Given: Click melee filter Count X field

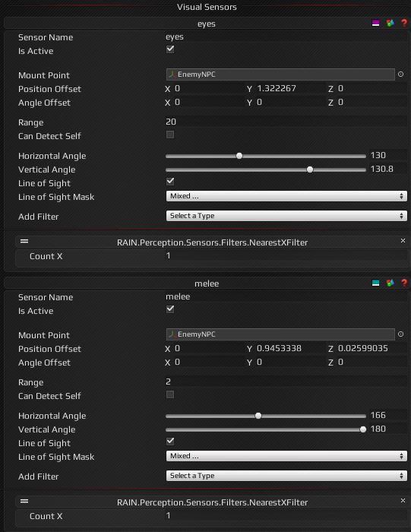Looking at the screenshot, I should 286,515.
